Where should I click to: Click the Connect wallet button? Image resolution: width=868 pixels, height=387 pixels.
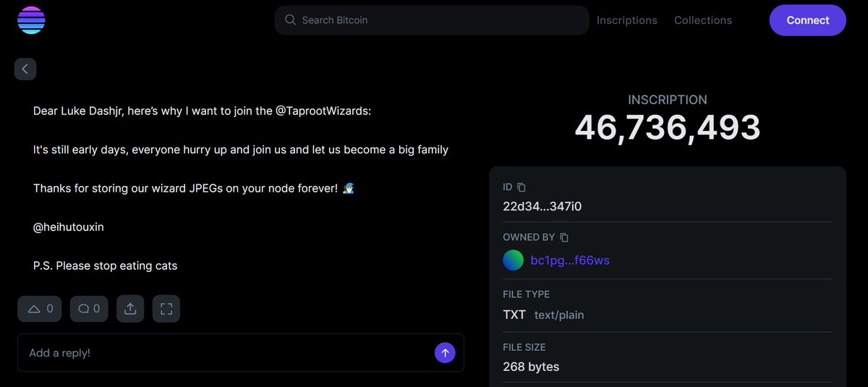pos(808,20)
